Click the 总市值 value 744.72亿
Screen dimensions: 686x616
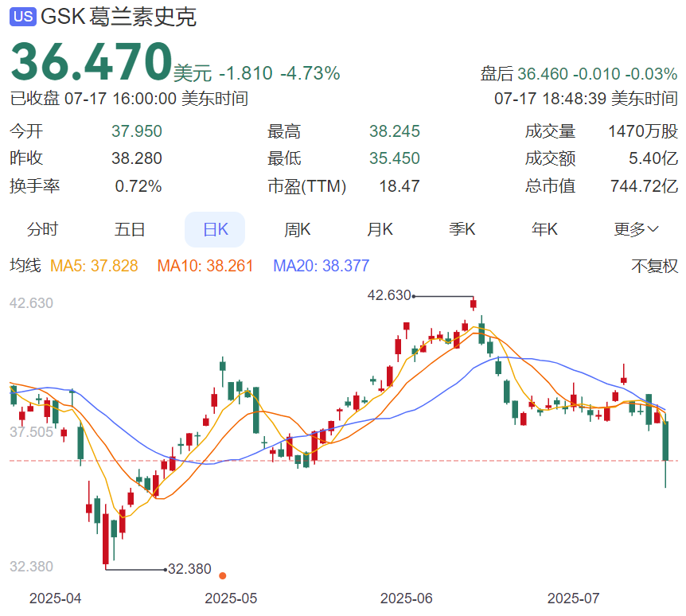pyautogui.click(x=644, y=186)
